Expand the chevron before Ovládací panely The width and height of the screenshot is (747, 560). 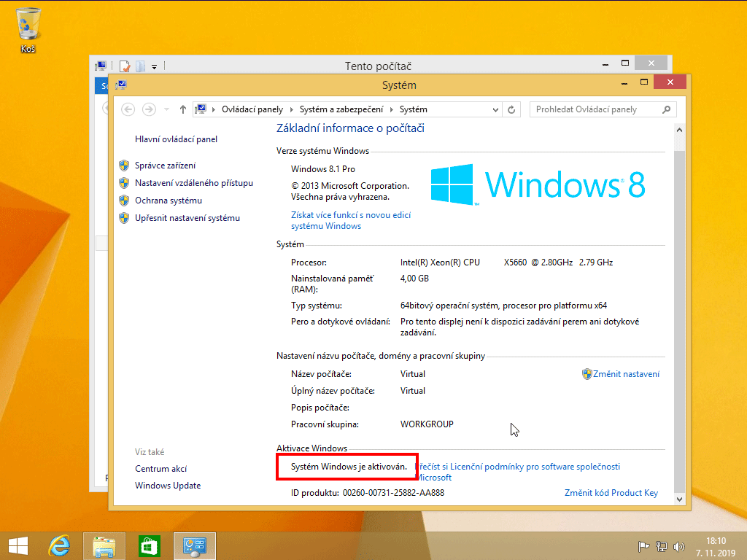pos(214,109)
